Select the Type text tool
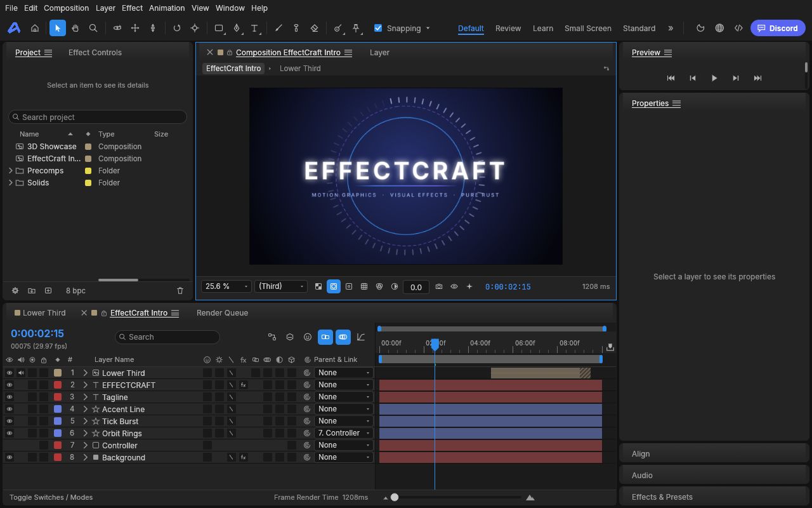The width and height of the screenshot is (812, 508). click(254, 28)
